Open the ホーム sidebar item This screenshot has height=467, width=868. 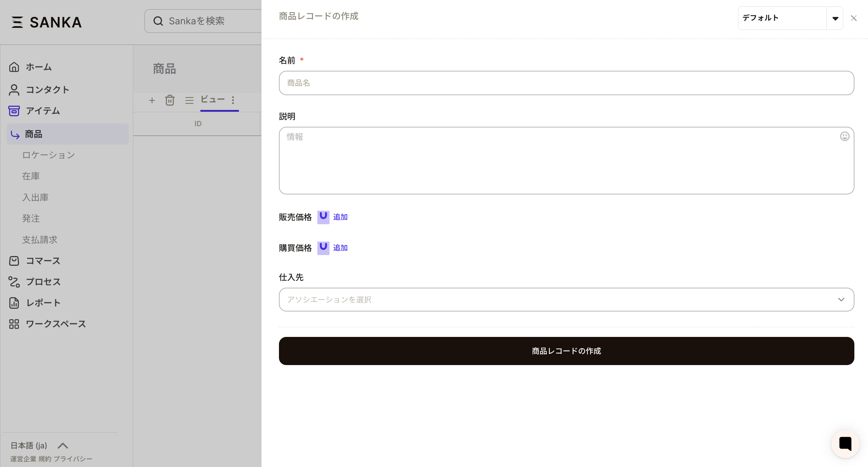coord(39,67)
